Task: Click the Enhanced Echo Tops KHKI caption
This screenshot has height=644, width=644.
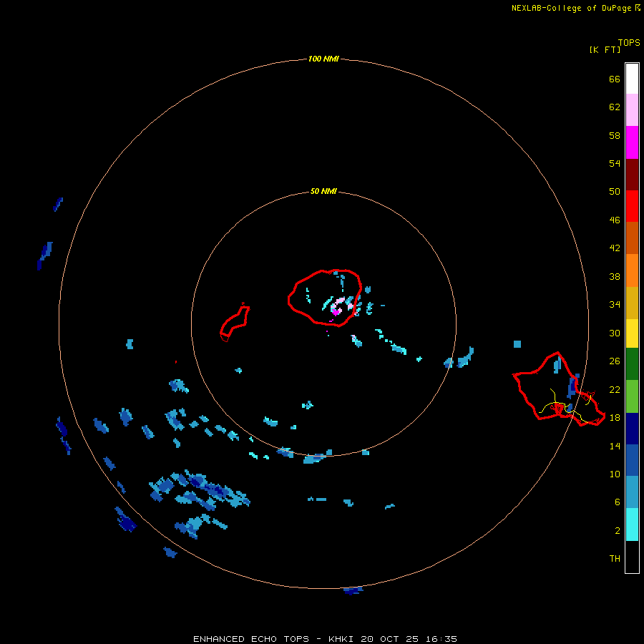Action: point(325,639)
